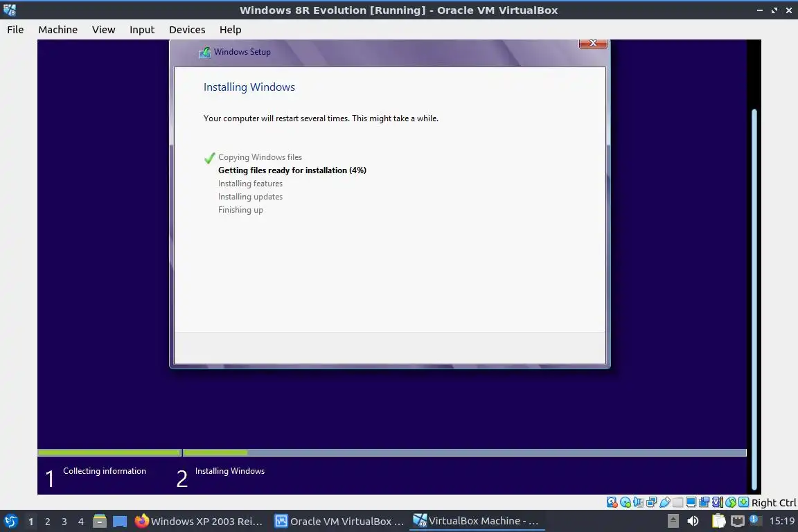Screen dimensions: 798x532
Task: Click the blank gray status bar indicator
Action: [x=678, y=502]
